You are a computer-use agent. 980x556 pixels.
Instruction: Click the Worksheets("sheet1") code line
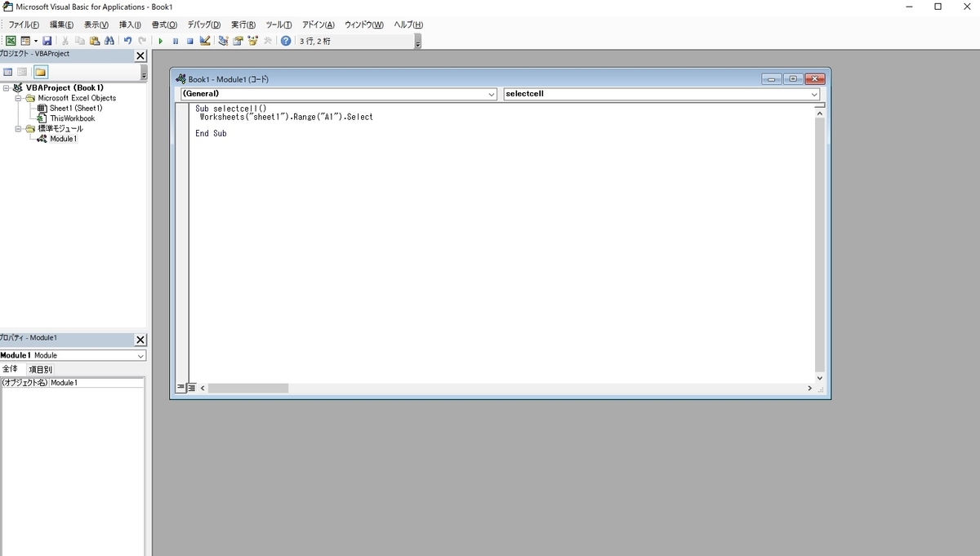point(286,117)
